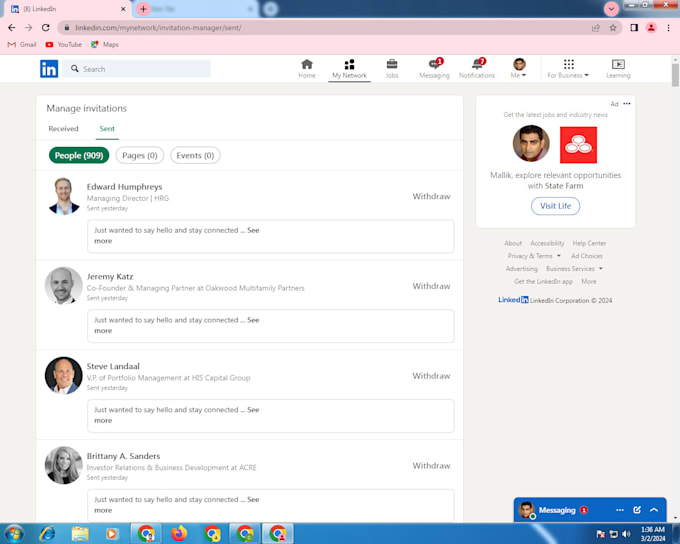The height and width of the screenshot is (544, 680).
Task: Click the browser address bar URL
Action: 158,28
